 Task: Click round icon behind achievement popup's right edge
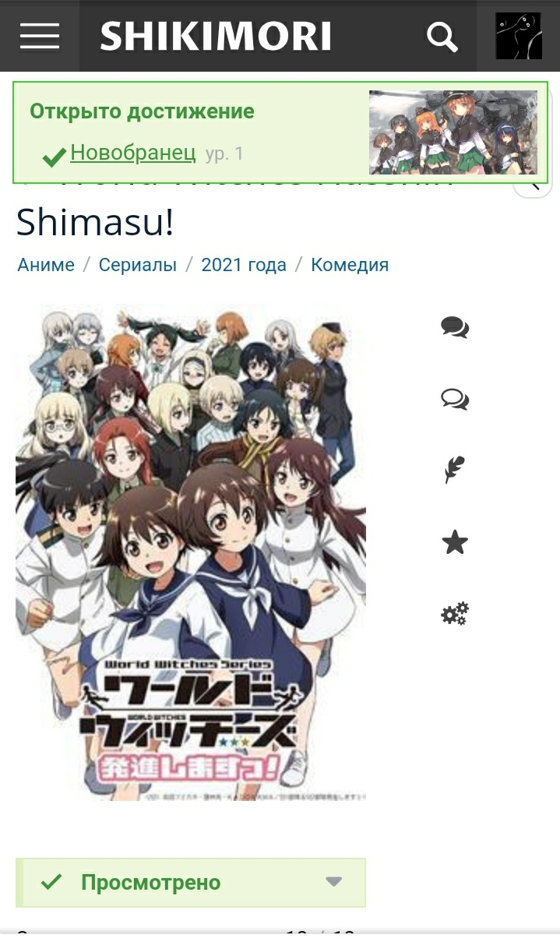click(x=533, y=185)
